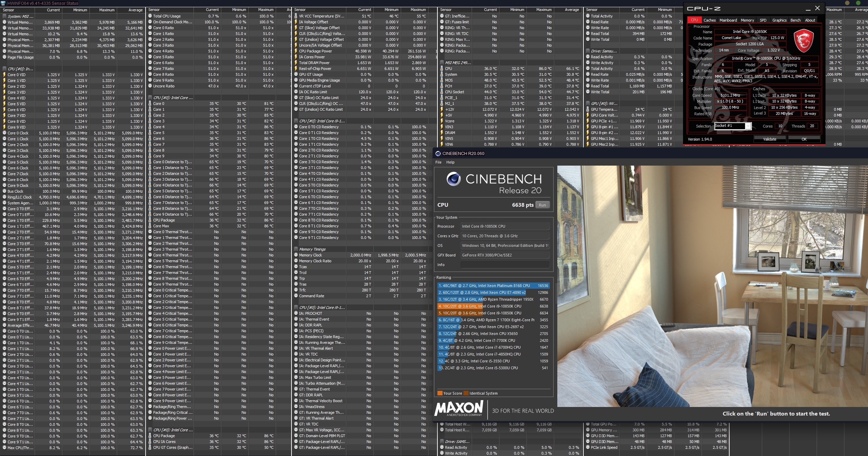The width and height of the screenshot is (868, 456).
Task: Collapse the Drive: Samsu... sensor group
Action: coord(588,51)
